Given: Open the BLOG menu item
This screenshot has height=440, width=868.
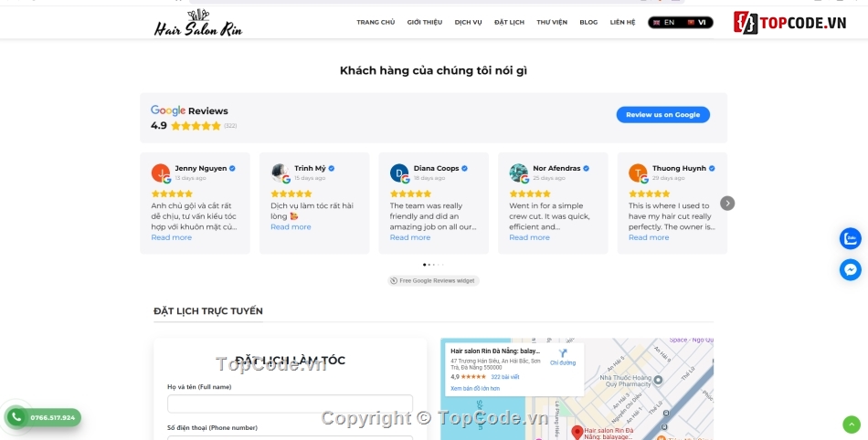Looking at the screenshot, I should (588, 23).
